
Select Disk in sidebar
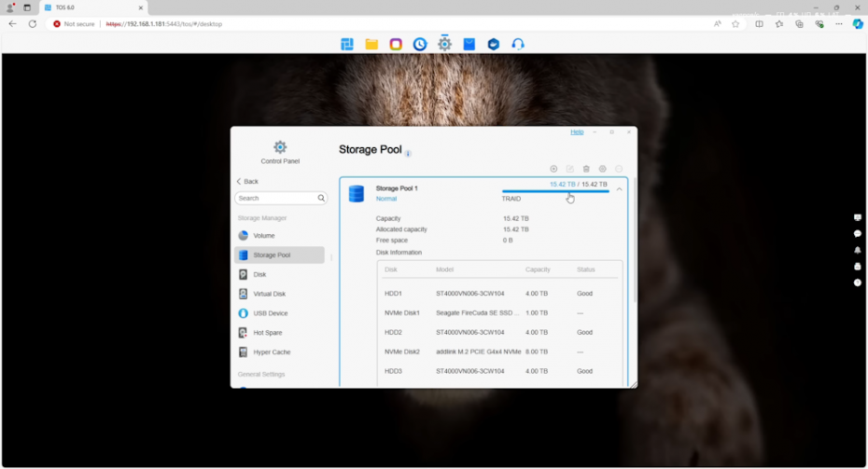(280, 274)
